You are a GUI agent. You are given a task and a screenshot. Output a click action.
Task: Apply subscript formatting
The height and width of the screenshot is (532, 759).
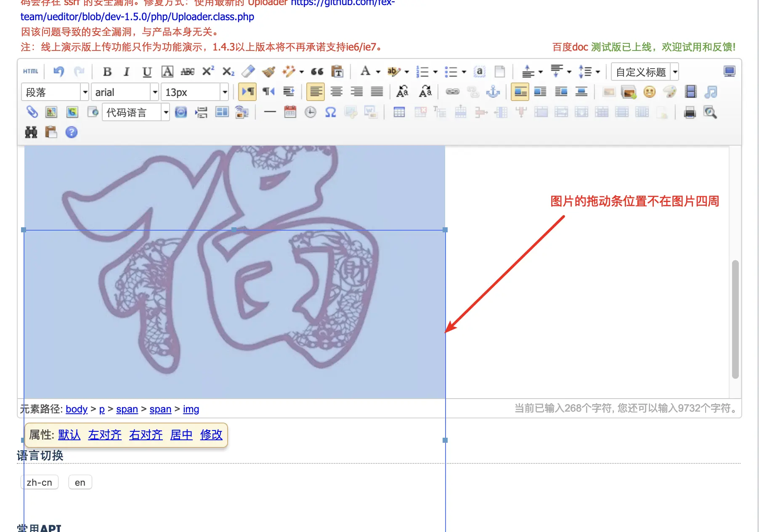(x=228, y=72)
